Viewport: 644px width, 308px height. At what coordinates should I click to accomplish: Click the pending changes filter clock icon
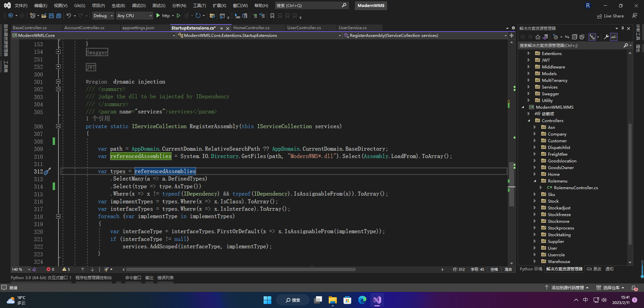pos(556,37)
